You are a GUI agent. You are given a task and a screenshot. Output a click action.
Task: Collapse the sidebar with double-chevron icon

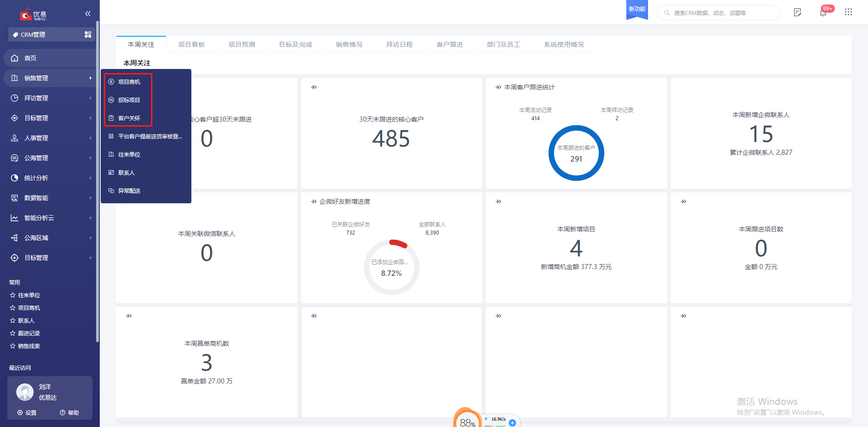(88, 14)
